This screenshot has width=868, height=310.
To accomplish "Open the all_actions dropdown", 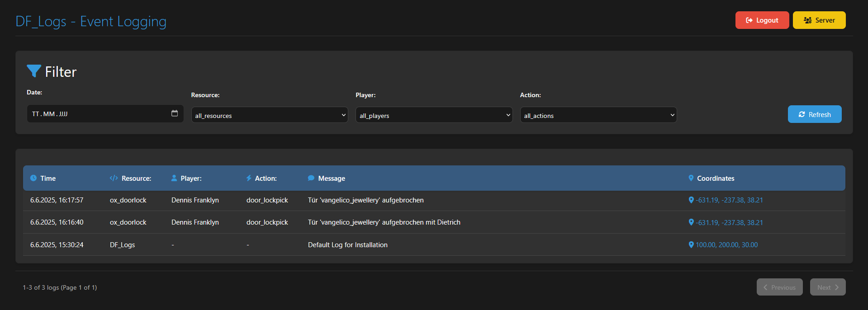I will (598, 115).
